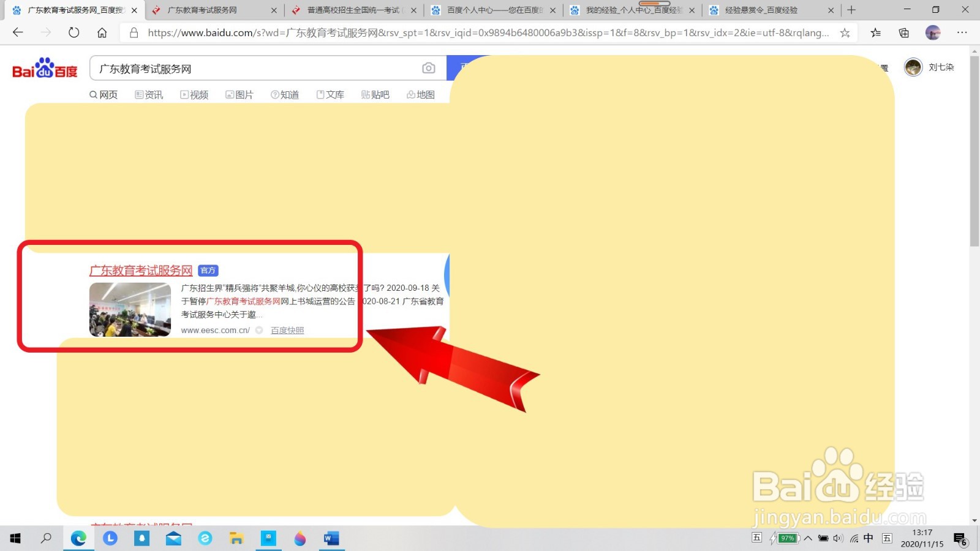Click the www.eesc.com.cn/ result URL
The width and height of the screenshot is (980, 551).
pyautogui.click(x=216, y=331)
